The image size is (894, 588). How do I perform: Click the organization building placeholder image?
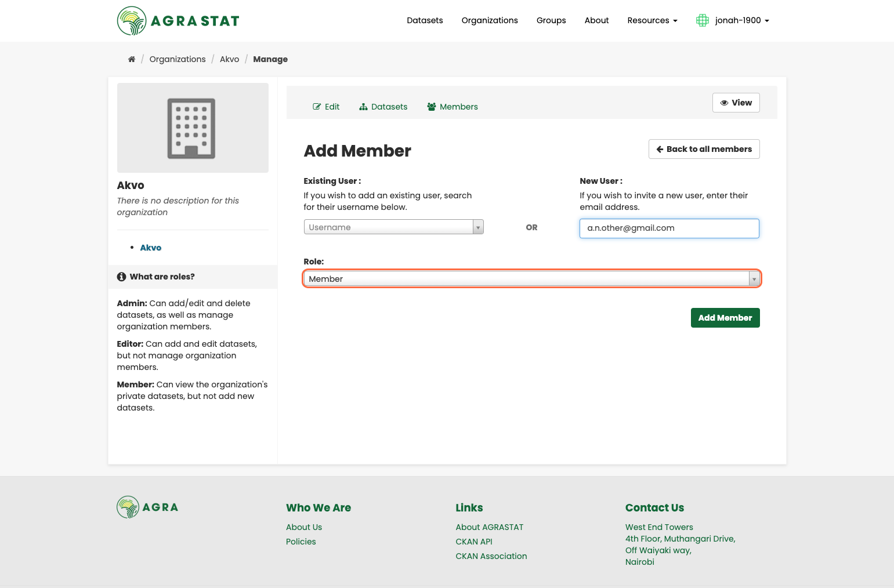click(193, 128)
